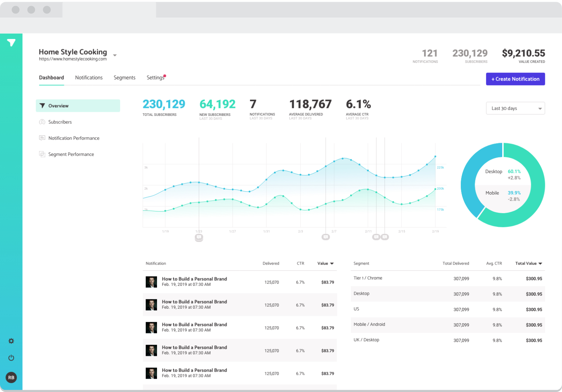Screen dimensions: 562x392
Task: Click the first notification's thumbnail image
Action: click(x=151, y=282)
